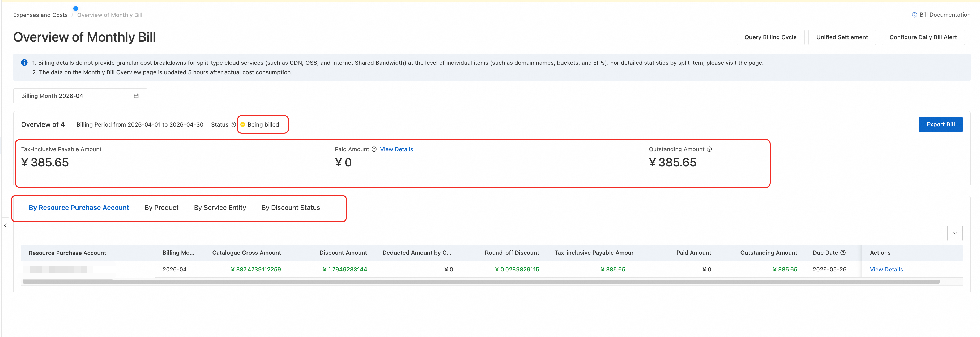This screenshot has width=980, height=337.
Task: Select the By Resource Purchase Account tab
Action: coord(79,208)
